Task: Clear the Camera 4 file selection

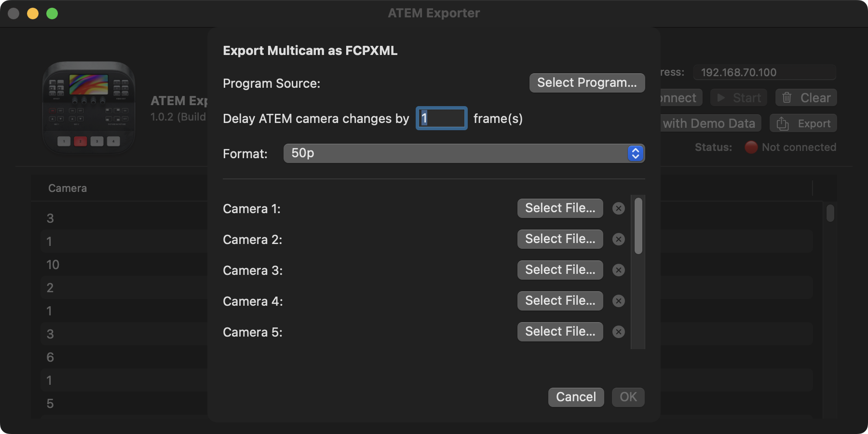Action: (619, 301)
